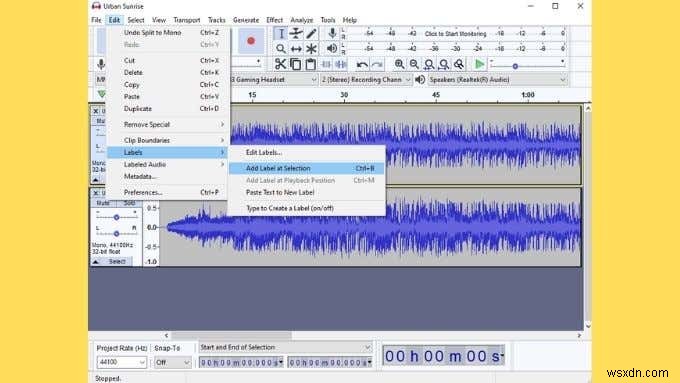680x383 pixels.
Task: Click the green Play-at-speed icon
Action: point(479,64)
